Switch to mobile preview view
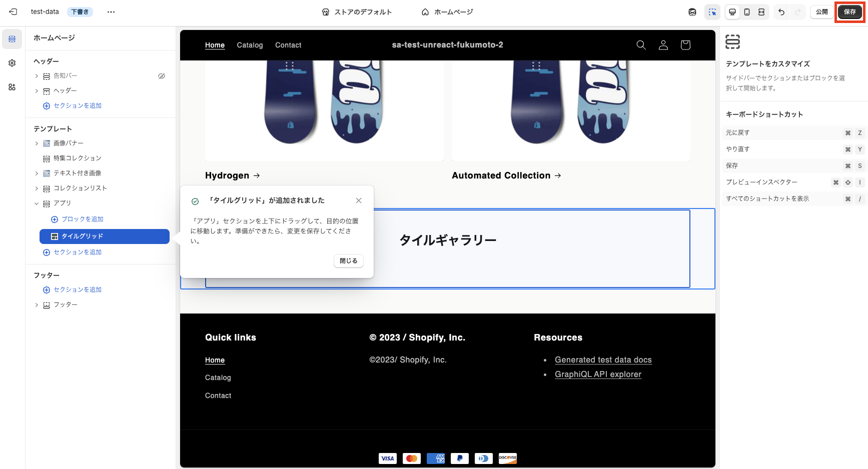 pos(747,11)
